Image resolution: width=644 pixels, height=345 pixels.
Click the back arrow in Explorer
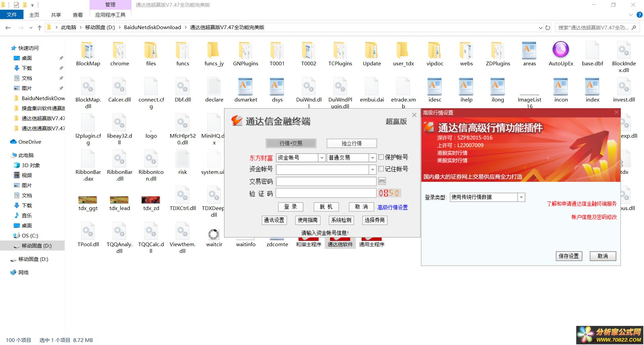coord(8,28)
